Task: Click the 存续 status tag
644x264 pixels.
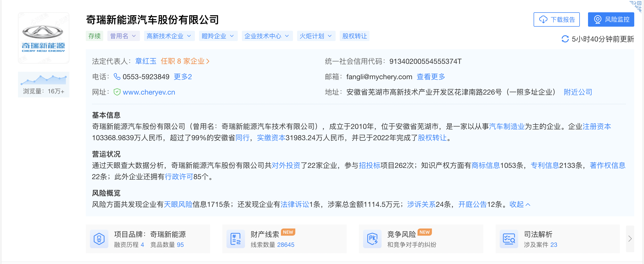Action: (x=94, y=36)
